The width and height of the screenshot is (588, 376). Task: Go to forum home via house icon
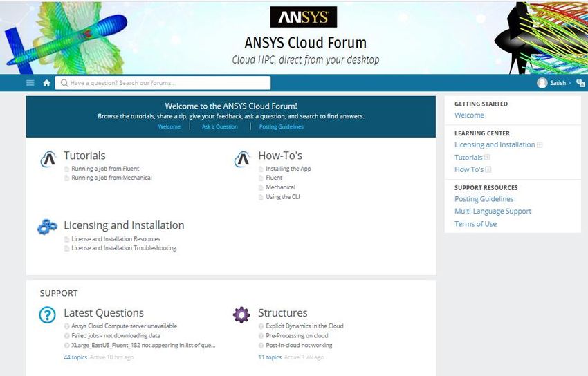tap(46, 83)
